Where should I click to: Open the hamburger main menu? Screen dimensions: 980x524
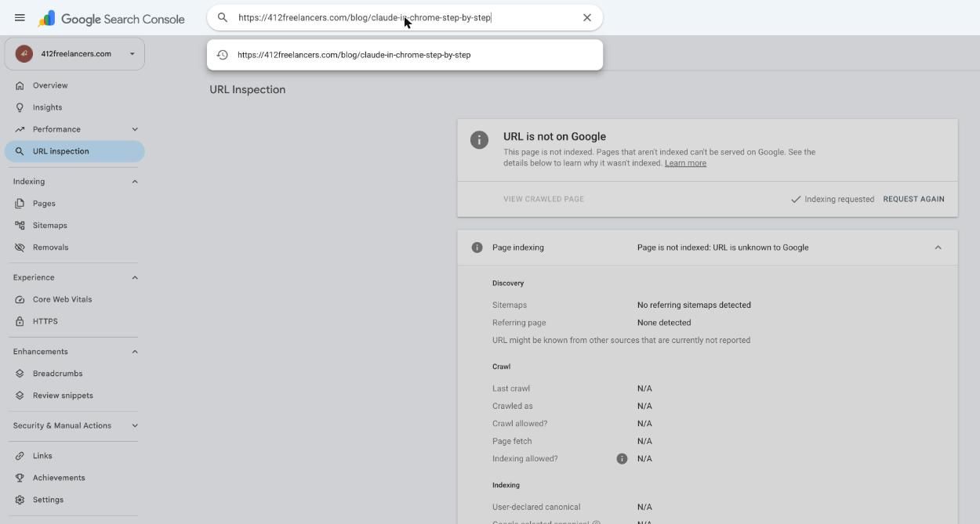coord(20,17)
